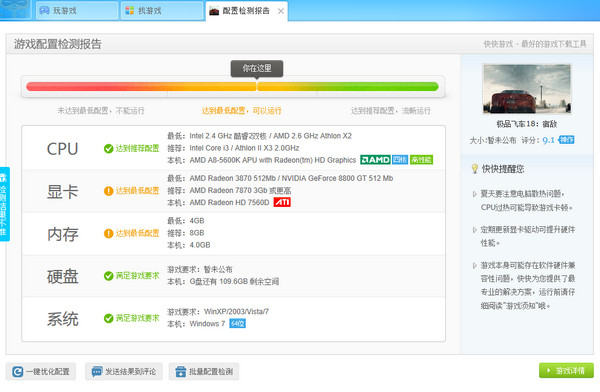Click the 未达到最低配置，不能运行 label
The image size is (600, 392).
click(101, 111)
